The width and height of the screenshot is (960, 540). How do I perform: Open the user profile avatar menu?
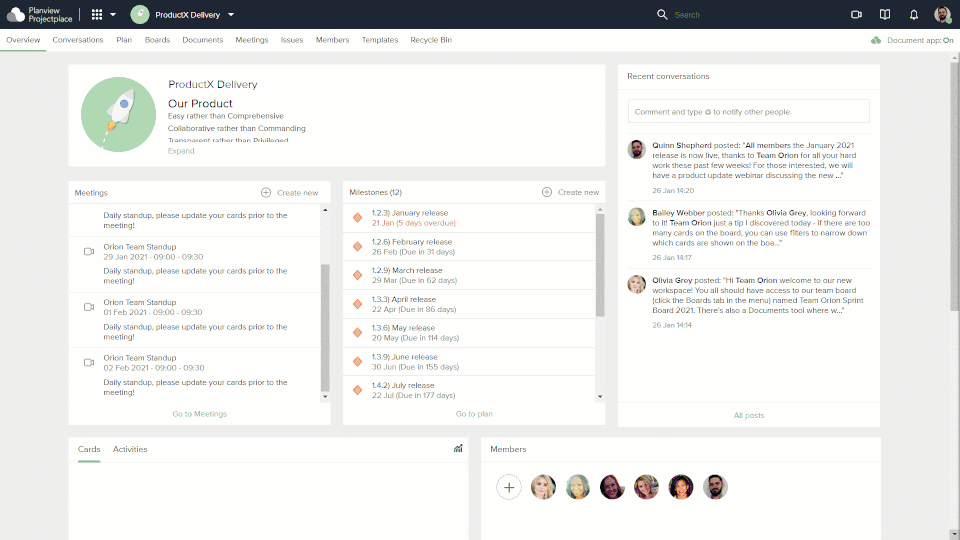point(942,15)
